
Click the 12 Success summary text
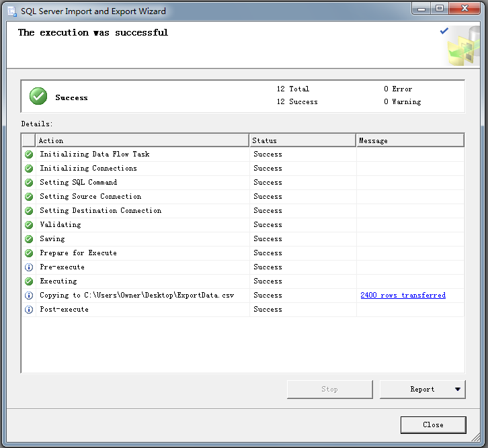point(297,101)
